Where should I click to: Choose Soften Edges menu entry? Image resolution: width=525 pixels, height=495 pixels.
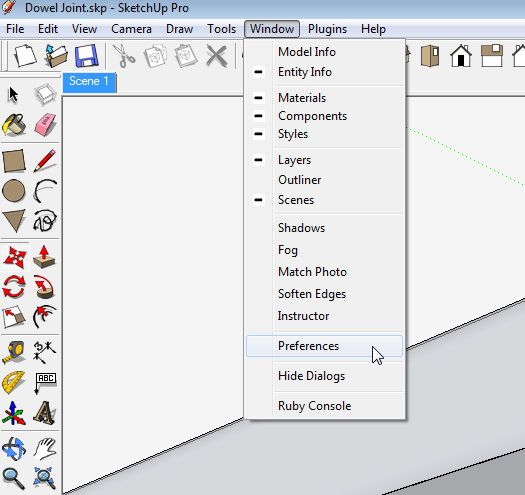[x=325, y=294]
